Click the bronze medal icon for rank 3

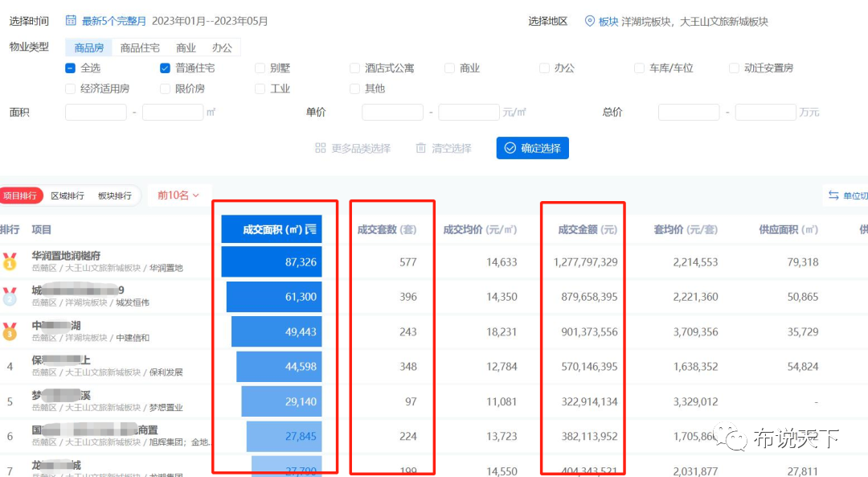point(10,331)
